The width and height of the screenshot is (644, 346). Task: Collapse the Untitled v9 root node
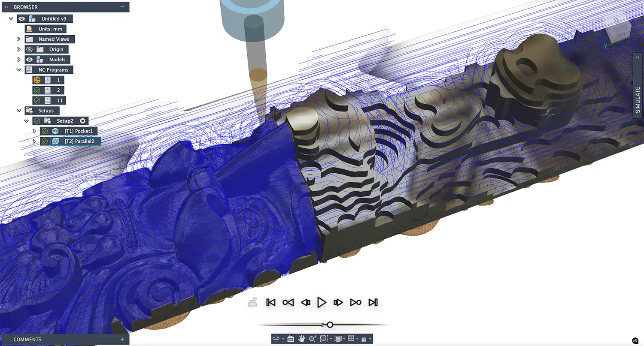click(x=11, y=19)
